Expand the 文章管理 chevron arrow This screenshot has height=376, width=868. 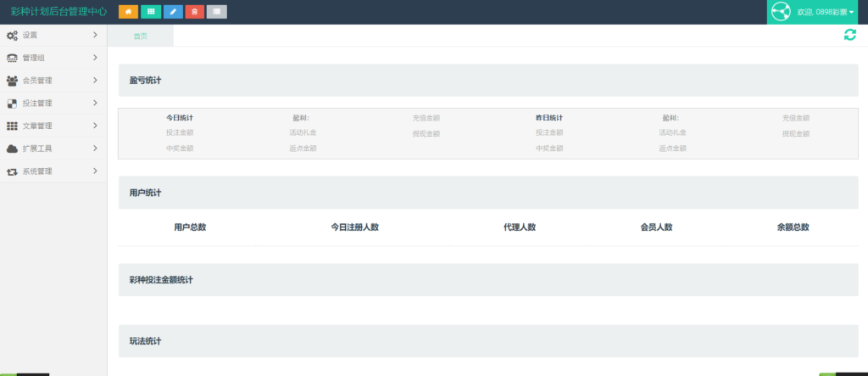[x=95, y=126]
